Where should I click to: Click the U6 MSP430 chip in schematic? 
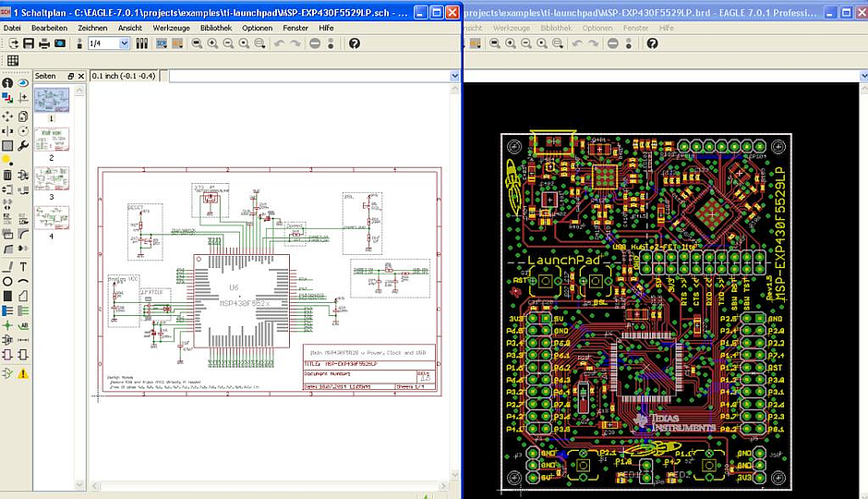pos(241,301)
